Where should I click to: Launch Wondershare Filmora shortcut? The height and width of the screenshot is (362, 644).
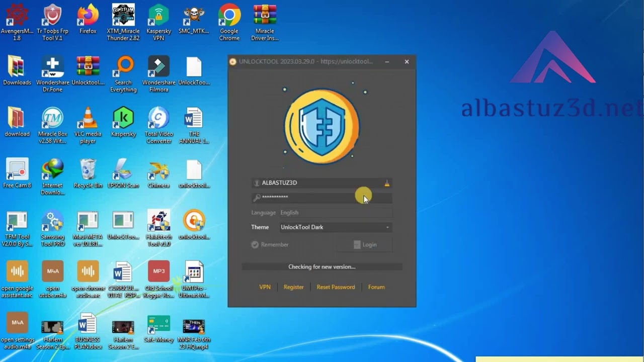pyautogui.click(x=158, y=74)
